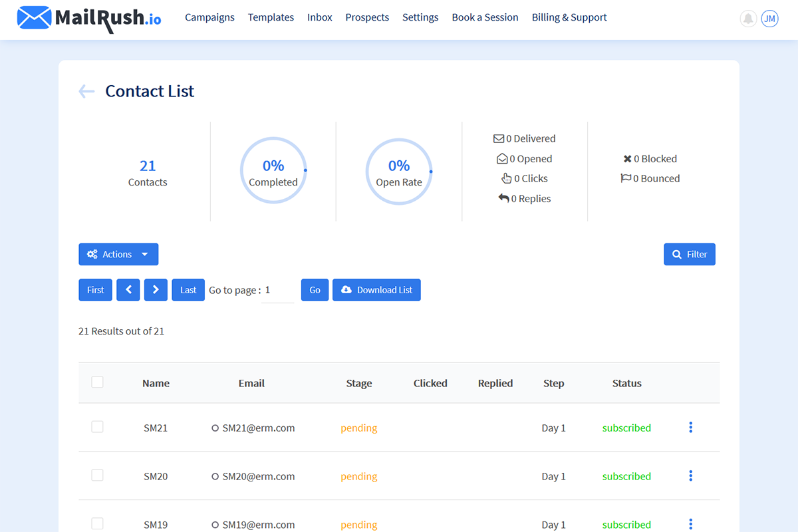Click the Completed progress circle

[273, 171]
